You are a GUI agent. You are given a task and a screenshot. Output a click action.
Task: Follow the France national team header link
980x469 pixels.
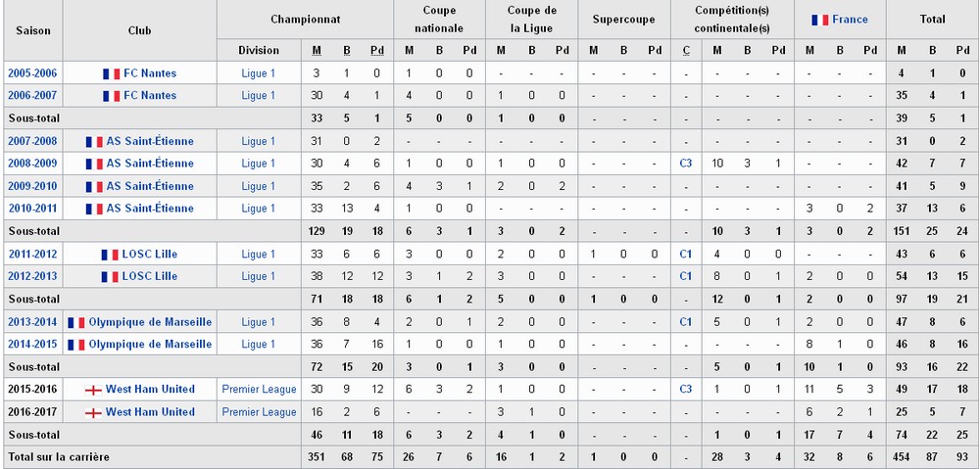click(x=850, y=20)
